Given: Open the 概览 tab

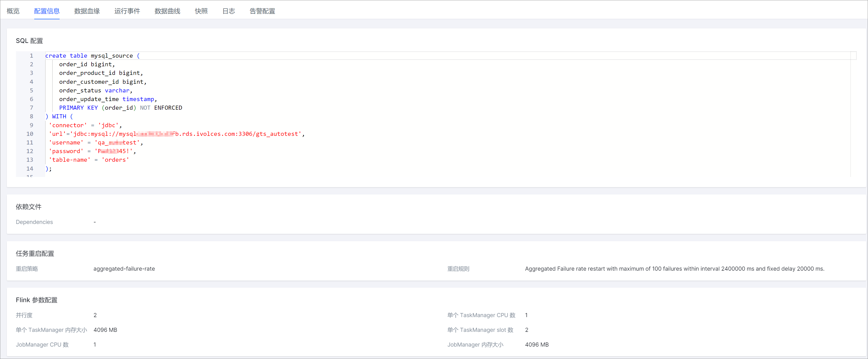Looking at the screenshot, I should pos(13,11).
